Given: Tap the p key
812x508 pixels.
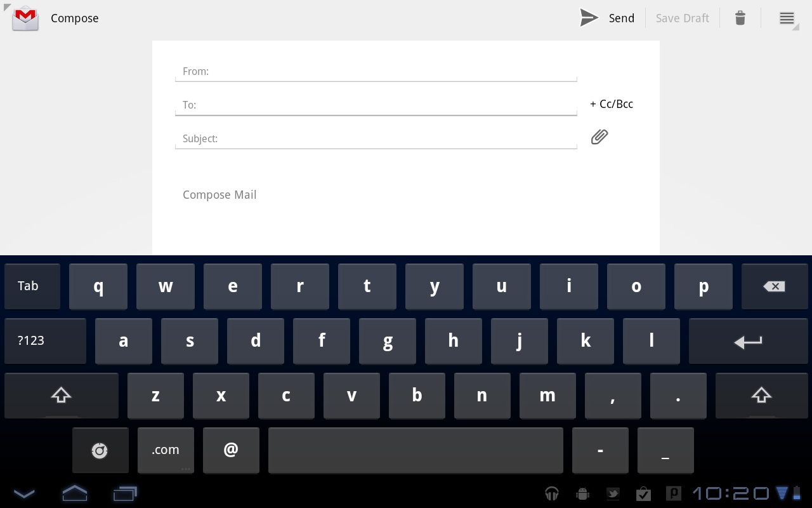Looking at the screenshot, I should (704, 286).
